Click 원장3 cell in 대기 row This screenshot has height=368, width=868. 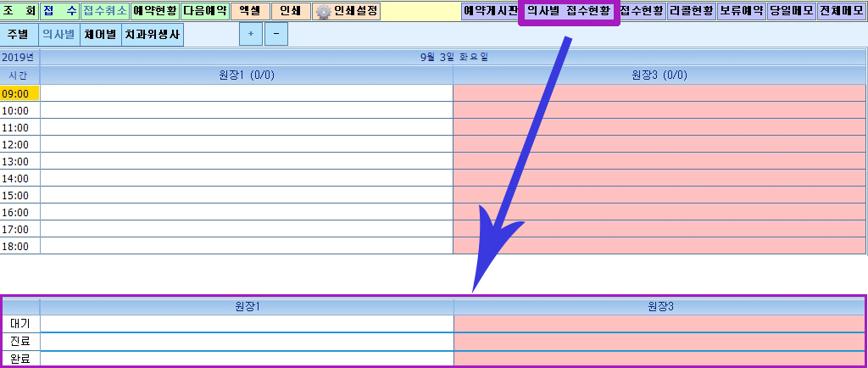pyautogui.click(x=659, y=324)
